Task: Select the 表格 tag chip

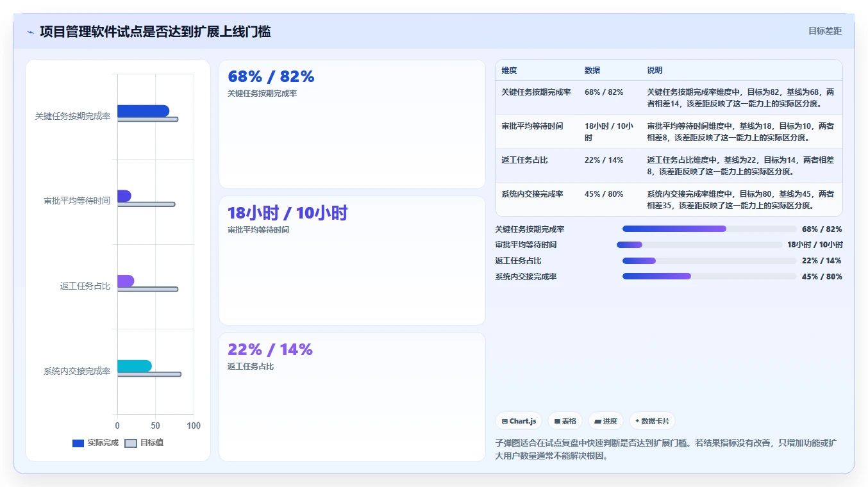Action: tap(565, 421)
